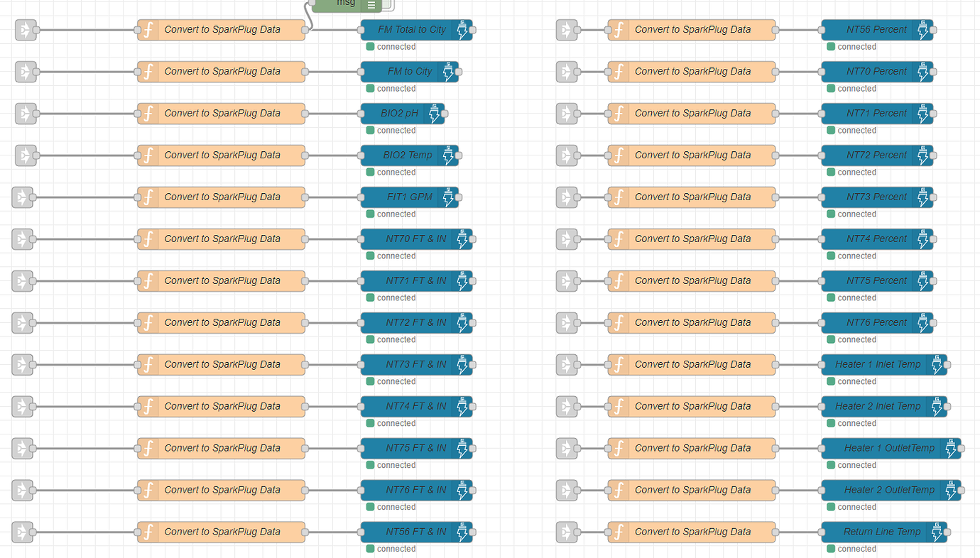Select the link-in node on the BIO2 Temp row
The image size is (980, 558).
tap(26, 155)
